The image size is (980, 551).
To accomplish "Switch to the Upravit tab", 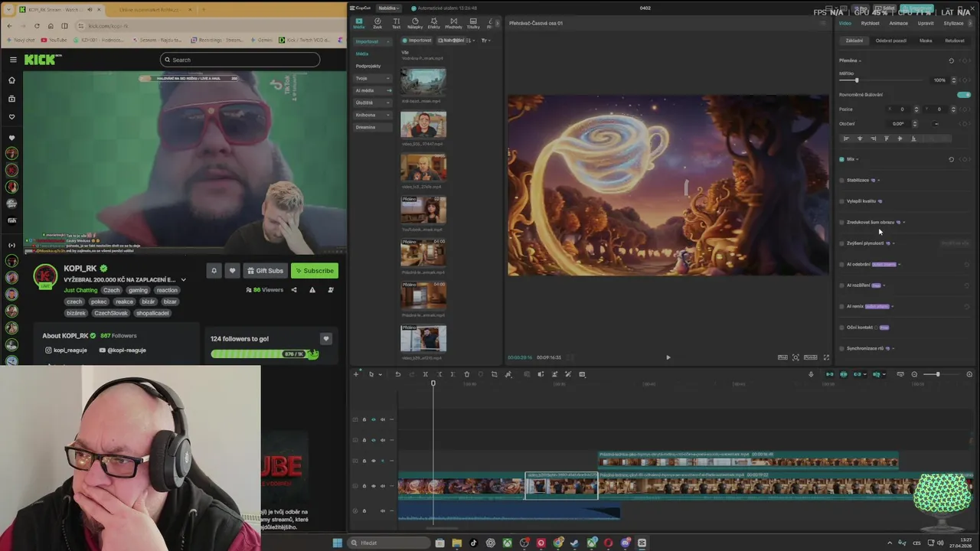I will (926, 23).
